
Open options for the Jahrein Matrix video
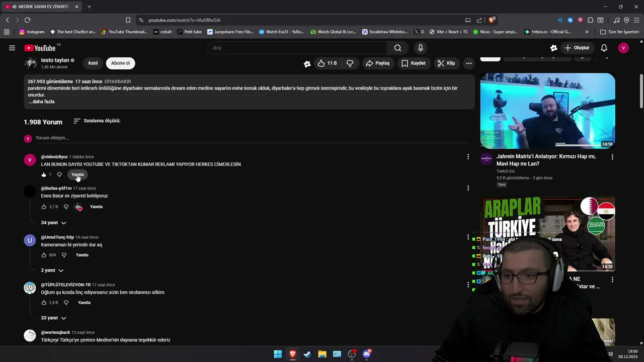[612, 157]
